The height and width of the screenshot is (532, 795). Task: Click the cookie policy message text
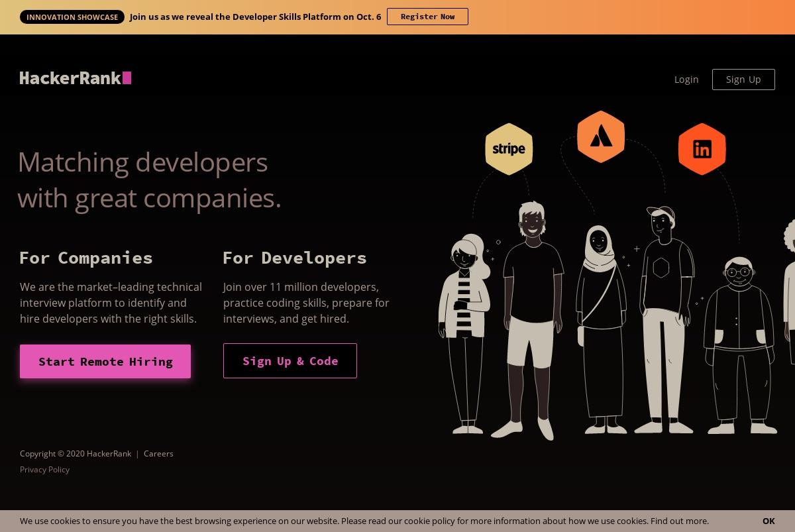pyautogui.click(x=364, y=521)
